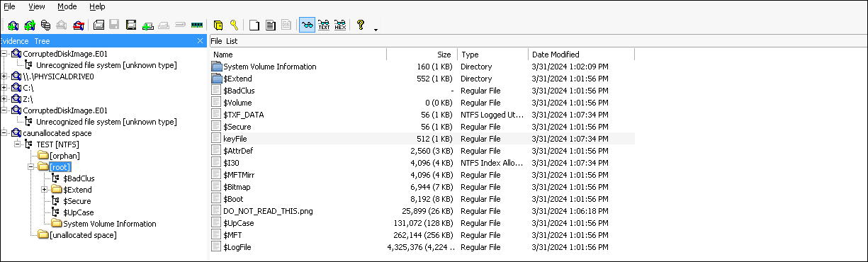Expand the $Extend folder in the tree
868x262 pixels.
44,190
